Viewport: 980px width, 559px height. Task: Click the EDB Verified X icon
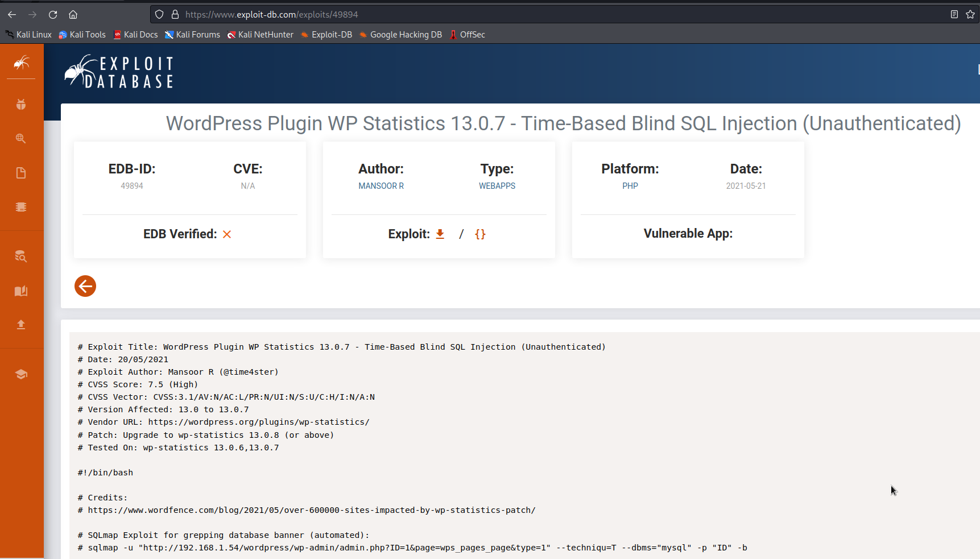[x=227, y=234]
